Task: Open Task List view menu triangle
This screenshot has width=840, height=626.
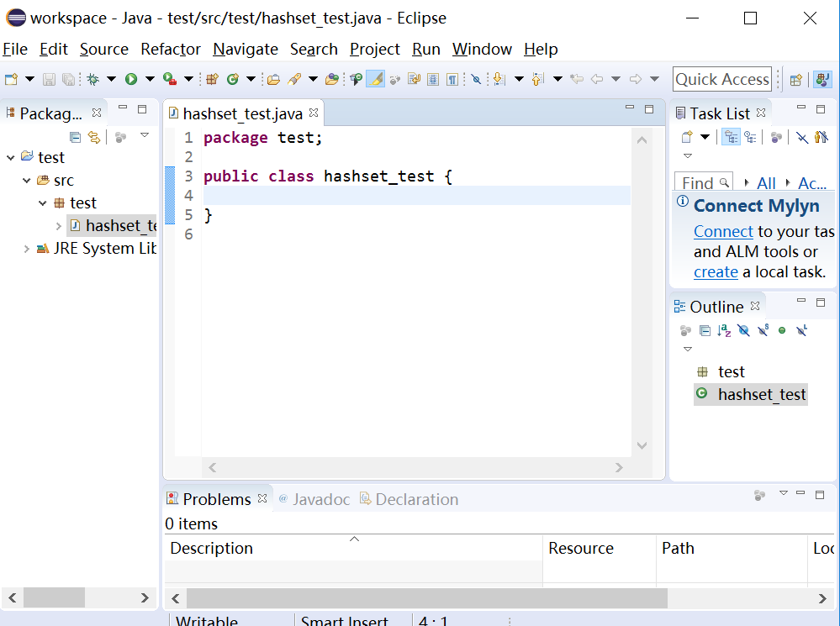Action: point(688,155)
